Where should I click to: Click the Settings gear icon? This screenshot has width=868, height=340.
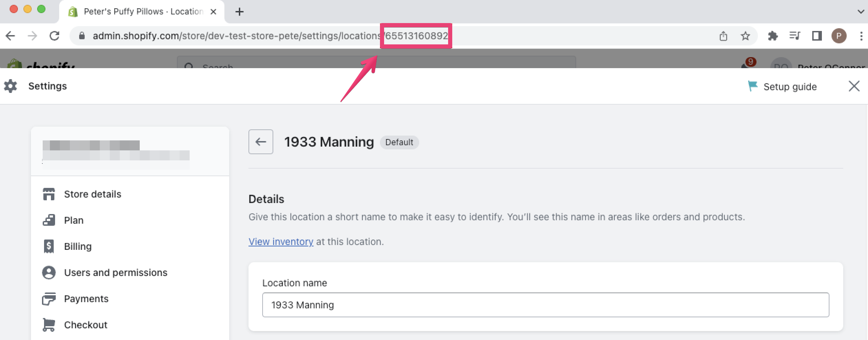click(x=10, y=86)
